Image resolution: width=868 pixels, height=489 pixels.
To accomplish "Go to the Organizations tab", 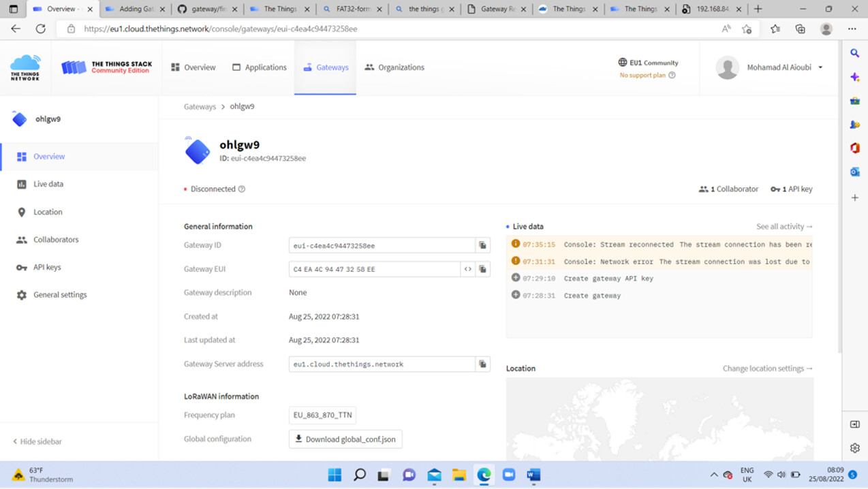I will coord(394,67).
